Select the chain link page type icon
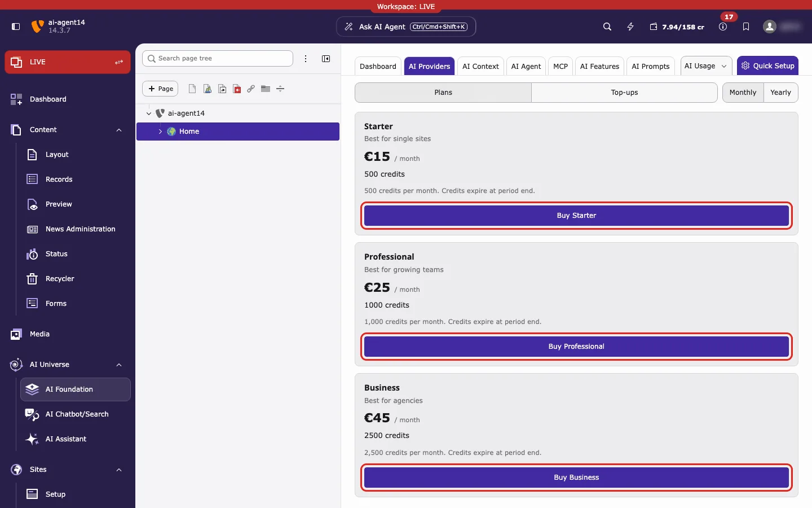 (251, 89)
